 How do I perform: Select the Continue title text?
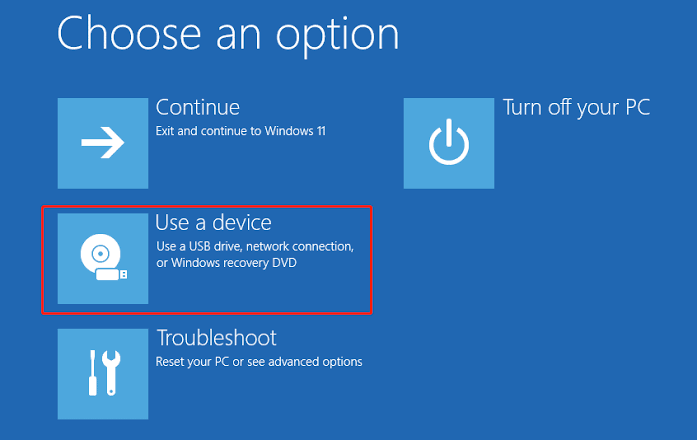[x=197, y=107]
